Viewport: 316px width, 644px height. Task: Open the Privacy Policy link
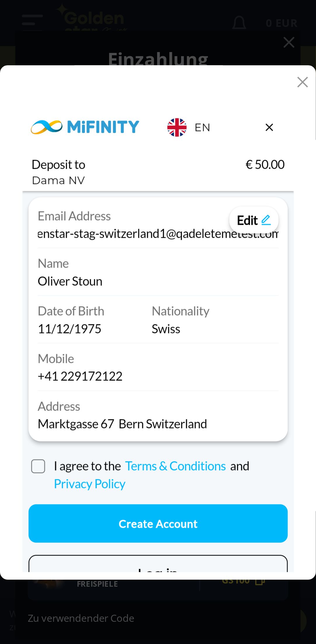click(90, 484)
